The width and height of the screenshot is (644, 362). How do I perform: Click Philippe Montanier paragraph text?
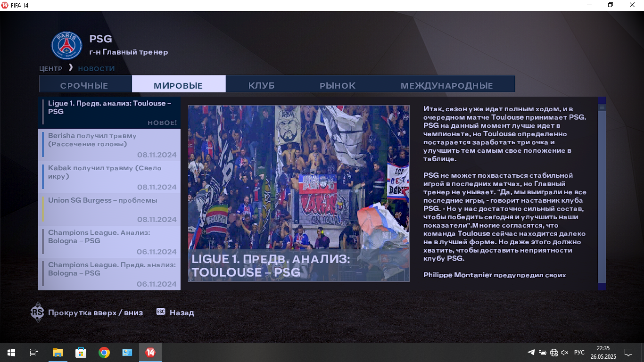pyautogui.click(x=495, y=275)
